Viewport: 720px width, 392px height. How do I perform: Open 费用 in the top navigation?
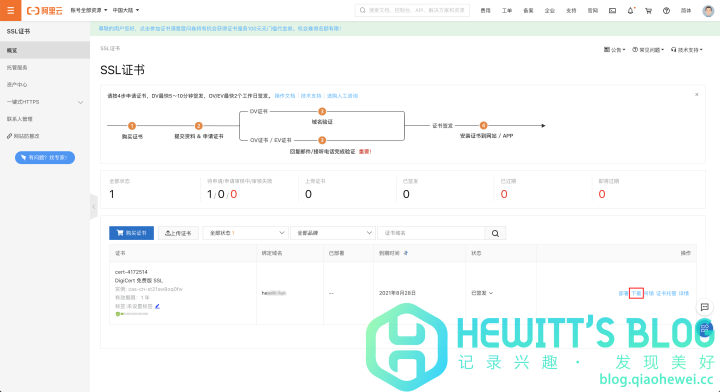(485, 11)
